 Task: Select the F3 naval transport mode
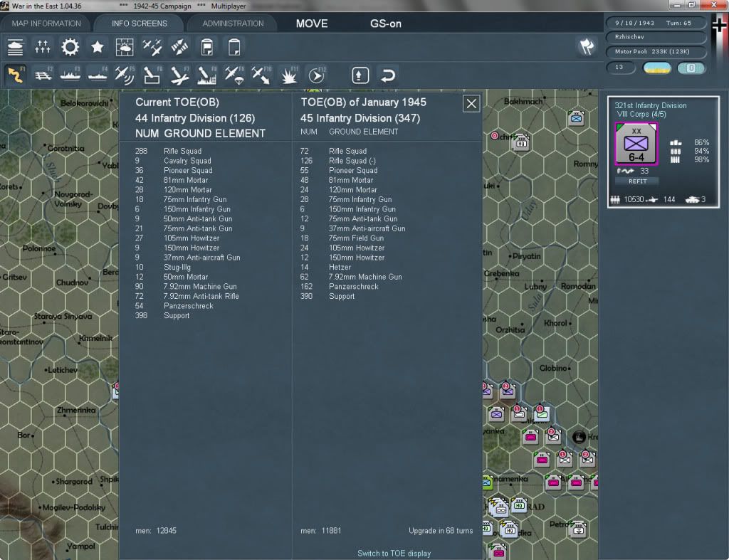(x=70, y=75)
